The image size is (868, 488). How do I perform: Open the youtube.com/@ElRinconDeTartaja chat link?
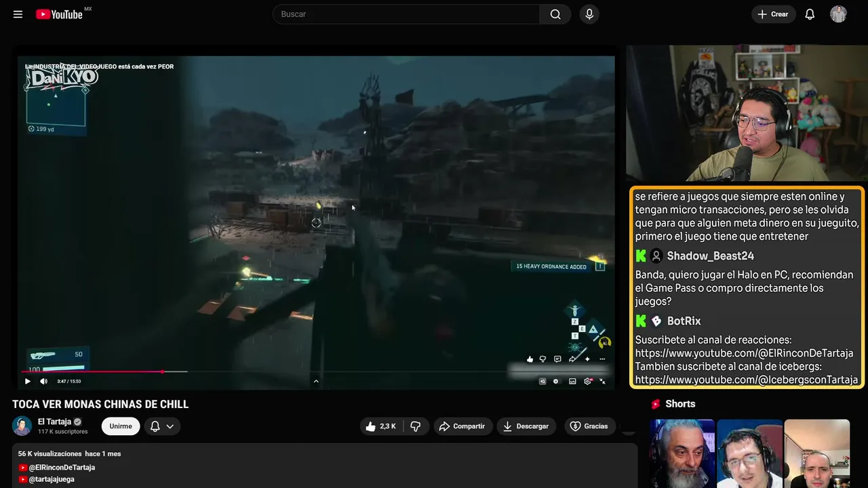click(x=744, y=353)
